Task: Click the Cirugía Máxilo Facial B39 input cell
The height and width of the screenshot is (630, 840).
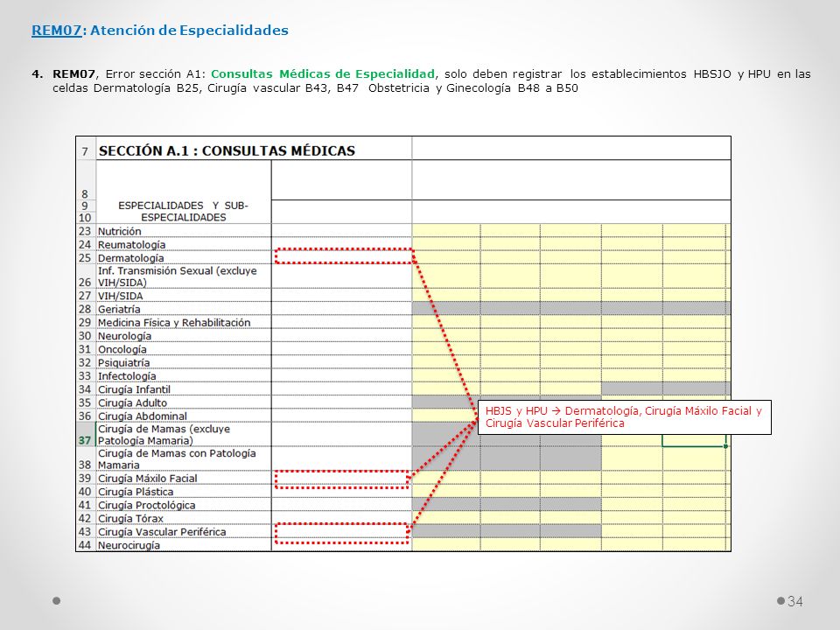Action: pyautogui.click(x=342, y=479)
